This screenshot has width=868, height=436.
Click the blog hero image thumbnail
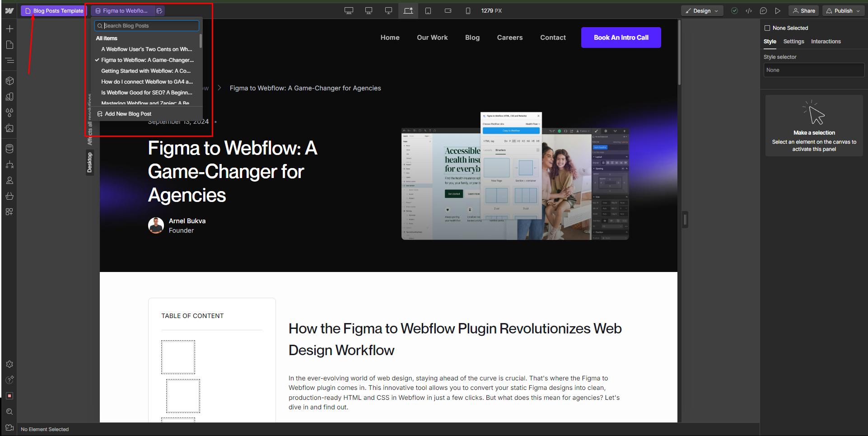tap(515, 176)
